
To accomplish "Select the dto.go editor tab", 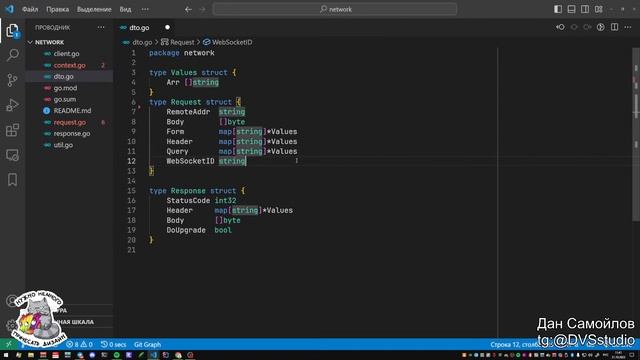I will point(139,28).
